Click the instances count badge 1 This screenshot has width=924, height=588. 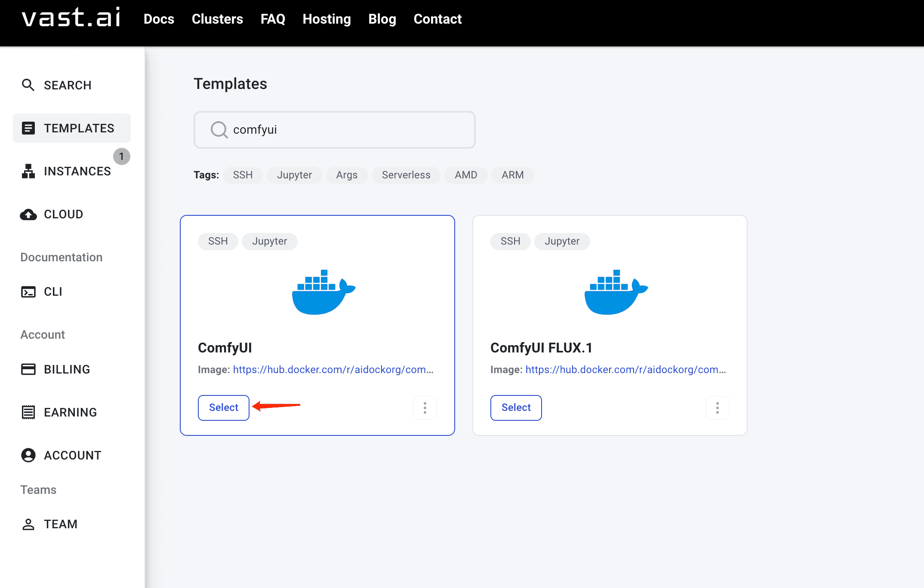coord(122,156)
